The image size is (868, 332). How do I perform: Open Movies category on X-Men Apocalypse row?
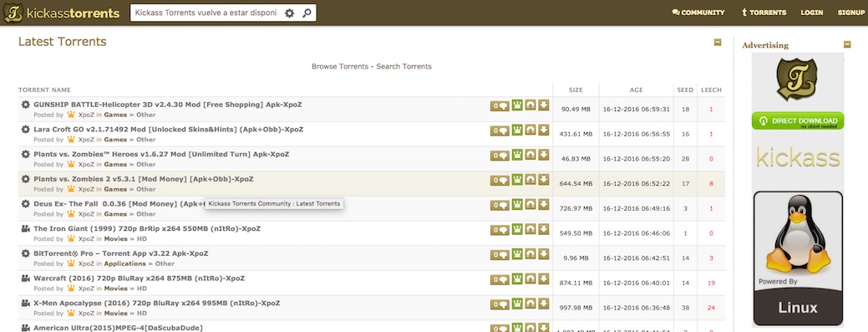tap(115, 313)
